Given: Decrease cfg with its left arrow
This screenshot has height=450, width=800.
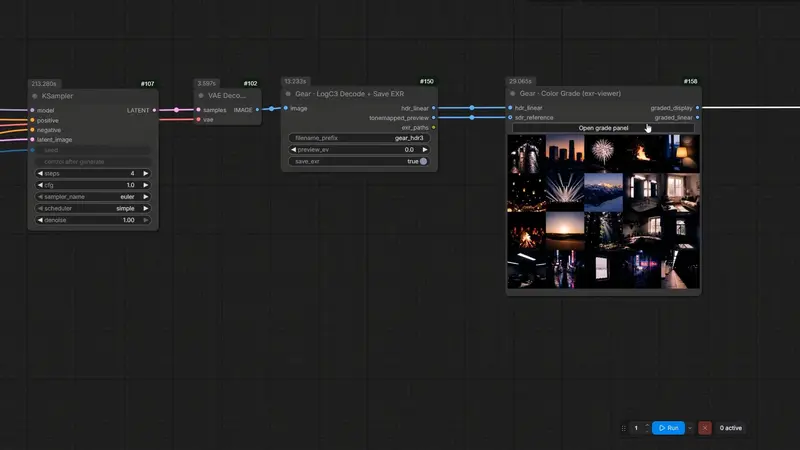Looking at the screenshot, I should click(x=40, y=185).
